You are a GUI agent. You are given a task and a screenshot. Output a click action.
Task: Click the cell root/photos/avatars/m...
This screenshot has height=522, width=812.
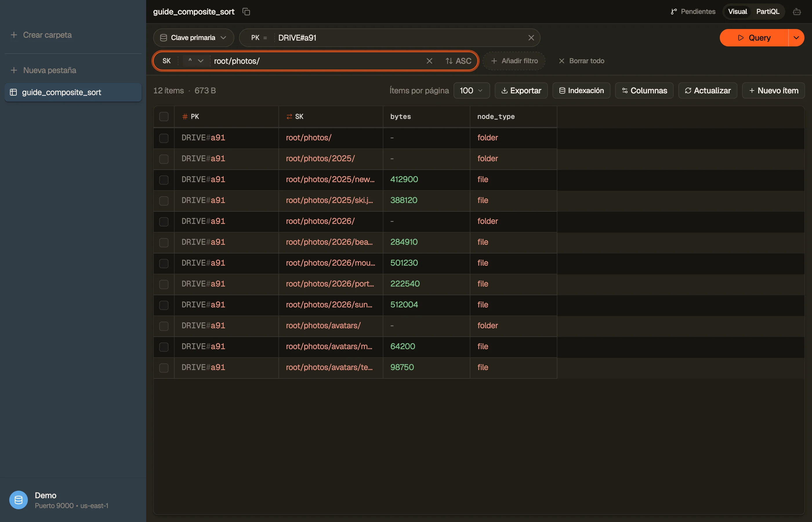pos(331,347)
